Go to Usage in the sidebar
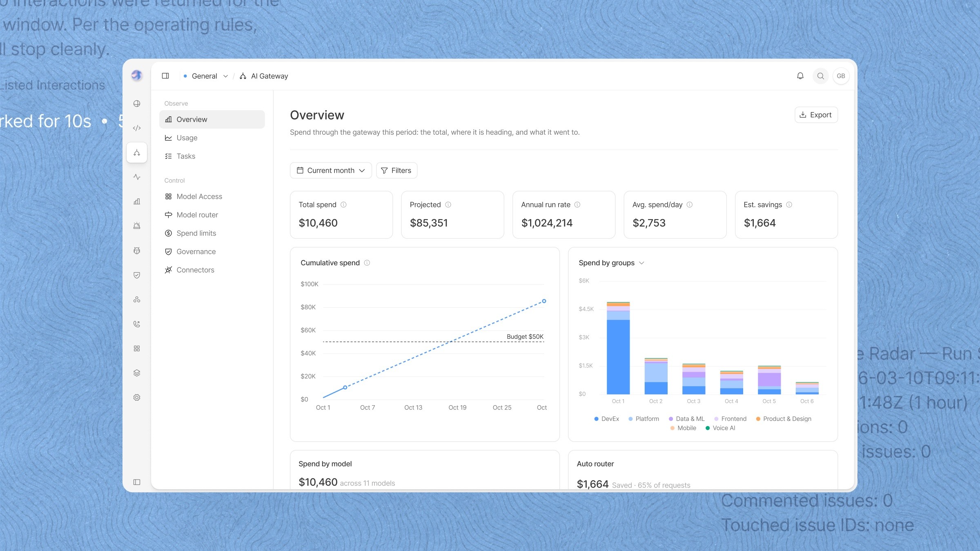Screen dimensions: 980x551 coord(212,138)
